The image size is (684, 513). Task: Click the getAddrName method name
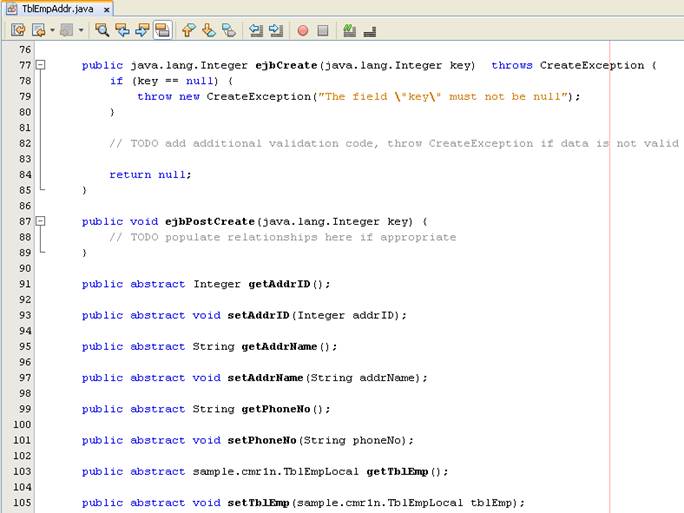[279, 346]
